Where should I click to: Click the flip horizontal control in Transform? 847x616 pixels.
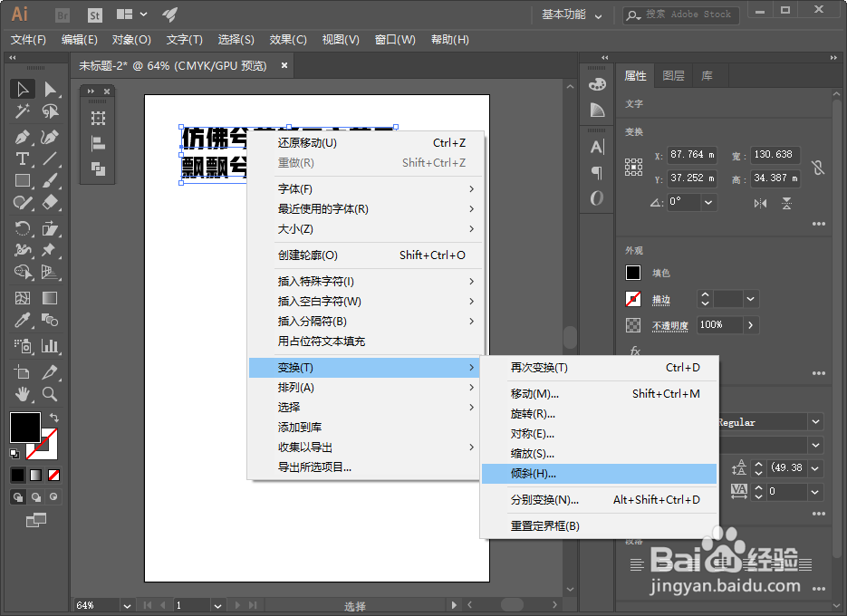760,203
